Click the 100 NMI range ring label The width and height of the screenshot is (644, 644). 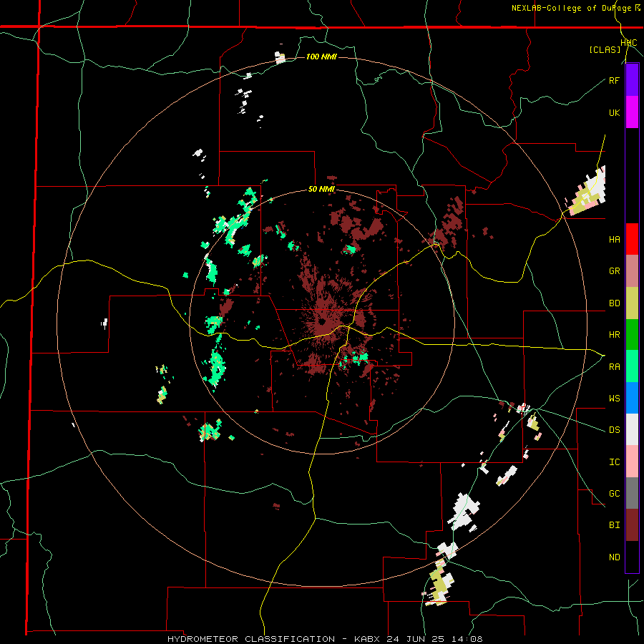click(x=321, y=57)
